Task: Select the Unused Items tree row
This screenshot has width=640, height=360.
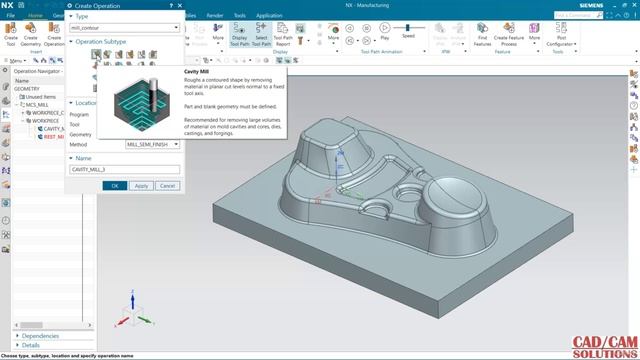Action: (40, 97)
